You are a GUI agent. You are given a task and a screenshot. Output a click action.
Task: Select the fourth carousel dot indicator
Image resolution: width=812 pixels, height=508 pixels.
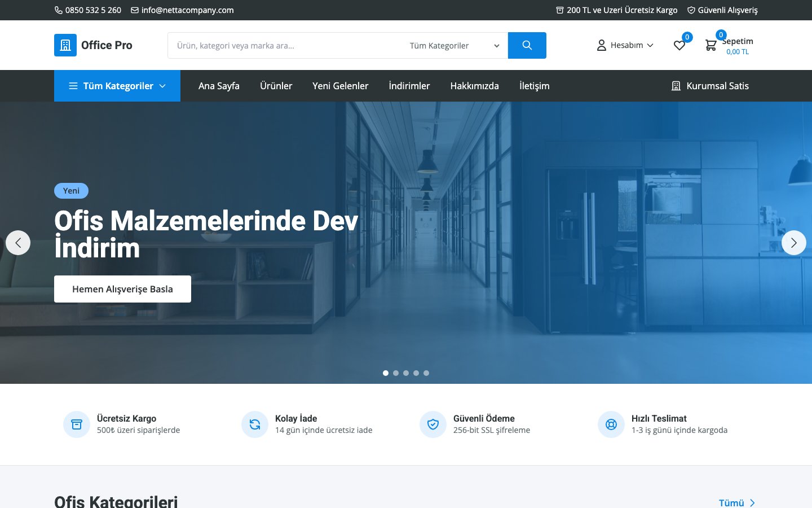pyautogui.click(x=416, y=373)
